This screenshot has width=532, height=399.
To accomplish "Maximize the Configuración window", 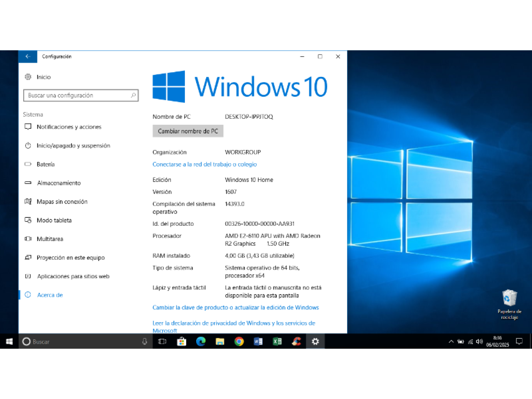I will click(320, 57).
